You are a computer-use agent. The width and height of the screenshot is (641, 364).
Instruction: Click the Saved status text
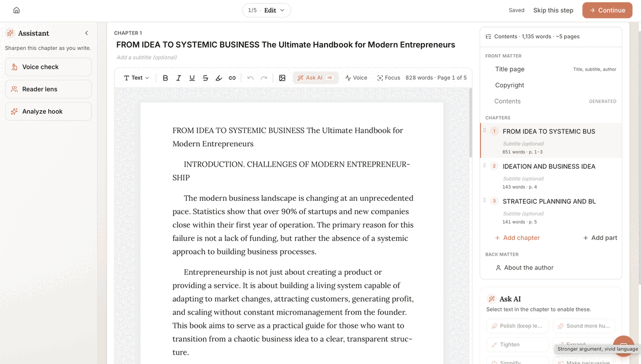(x=516, y=10)
